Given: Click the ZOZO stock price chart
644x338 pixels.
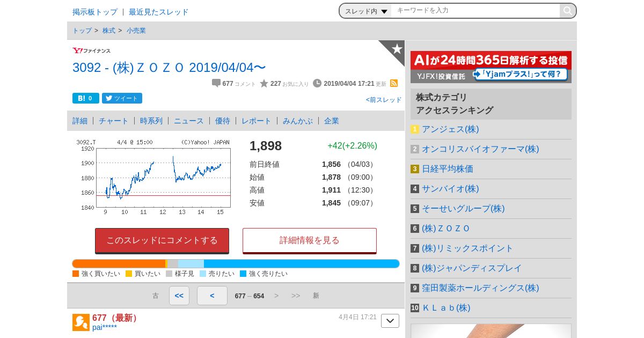Looking at the screenshot, I should click(x=153, y=177).
